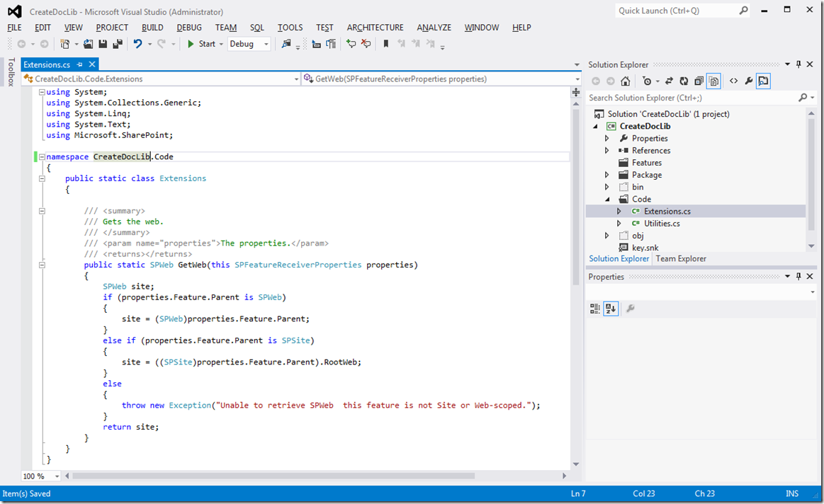
Task: Expand the Package folder
Action: [607, 175]
